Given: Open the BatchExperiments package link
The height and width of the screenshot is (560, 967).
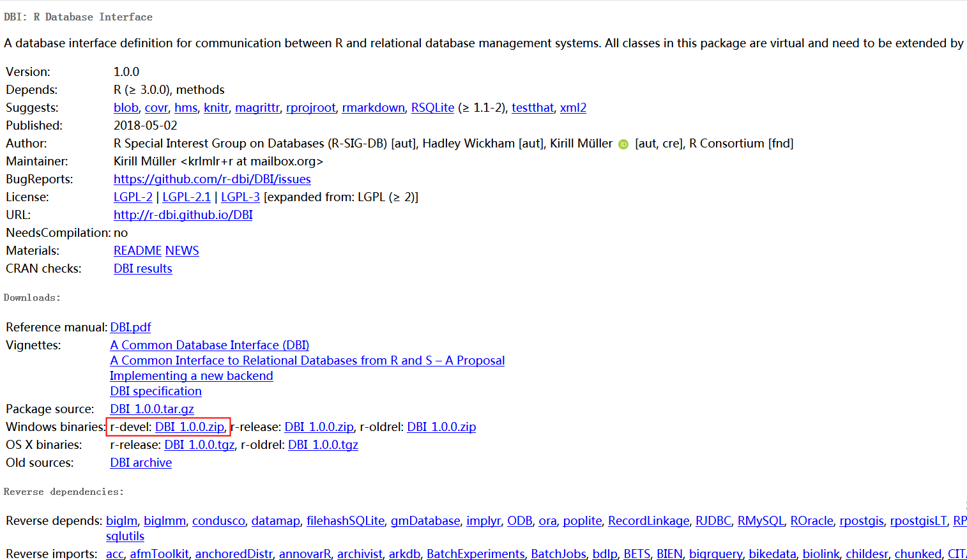Looking at the screenshot, I should (x=476, y=554).
